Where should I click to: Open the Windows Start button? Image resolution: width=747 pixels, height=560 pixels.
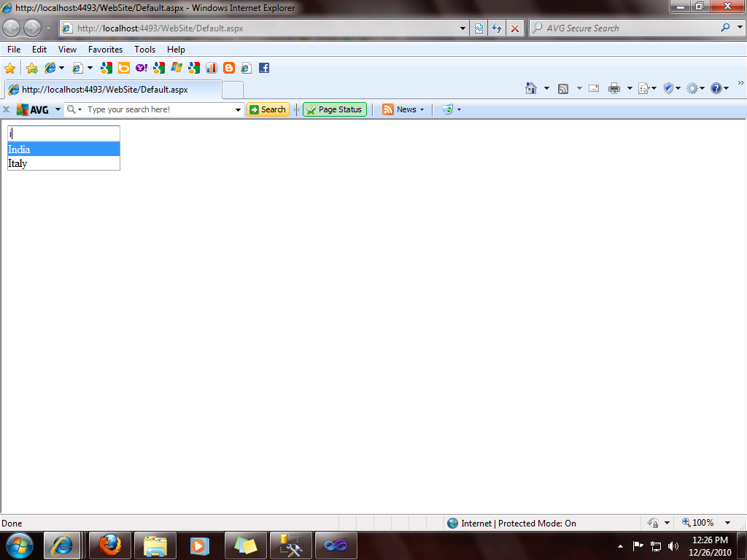click(19, 545)
